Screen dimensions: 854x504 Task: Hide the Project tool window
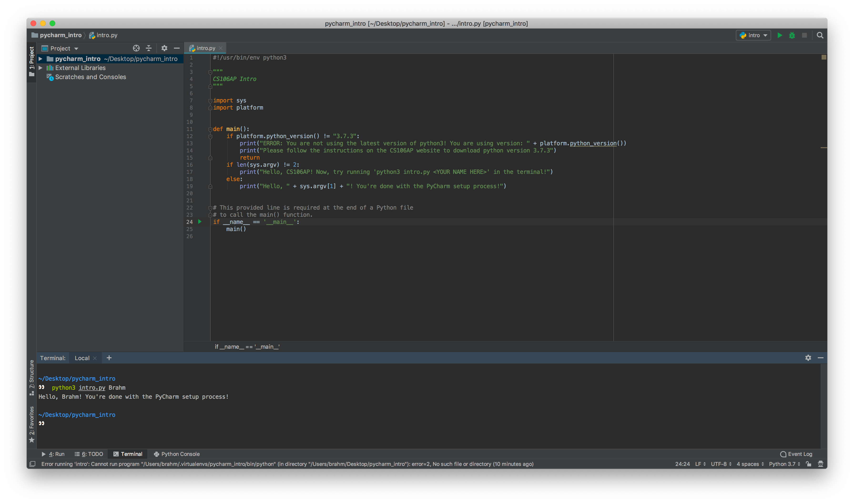point(177,48)
